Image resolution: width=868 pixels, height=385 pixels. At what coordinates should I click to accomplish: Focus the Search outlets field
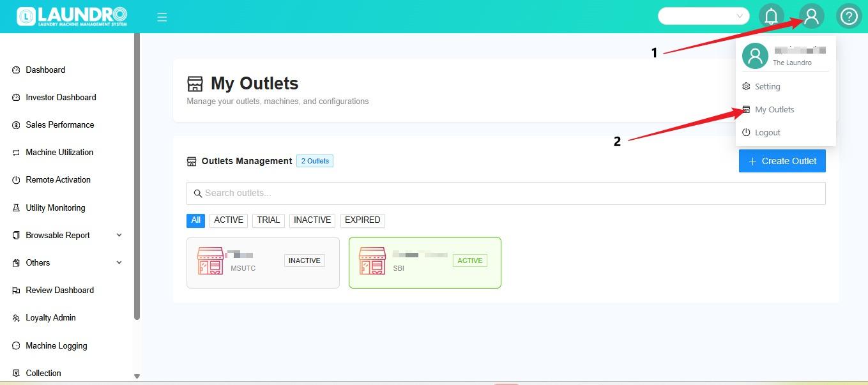click(506, 193)
